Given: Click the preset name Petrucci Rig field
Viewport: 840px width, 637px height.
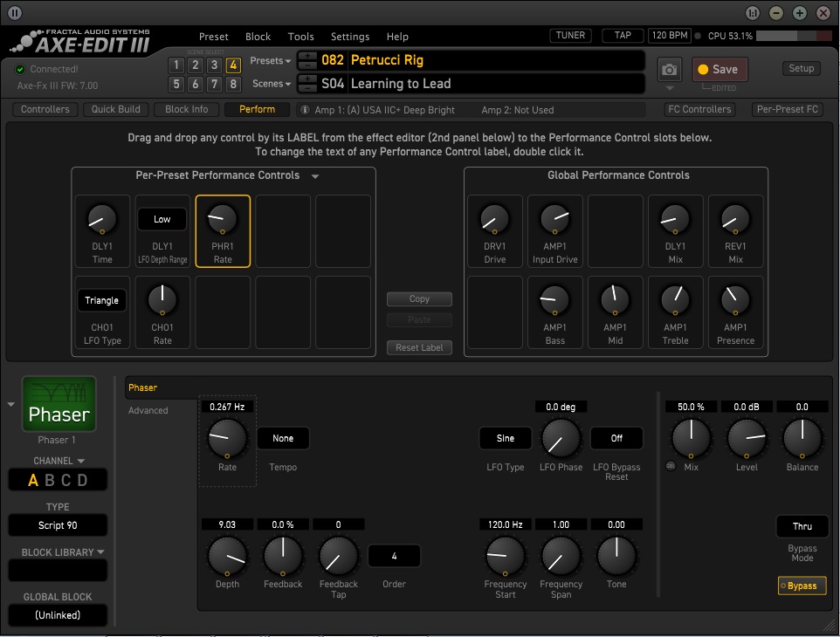Looking at the screenshot, I should point(496,60).
